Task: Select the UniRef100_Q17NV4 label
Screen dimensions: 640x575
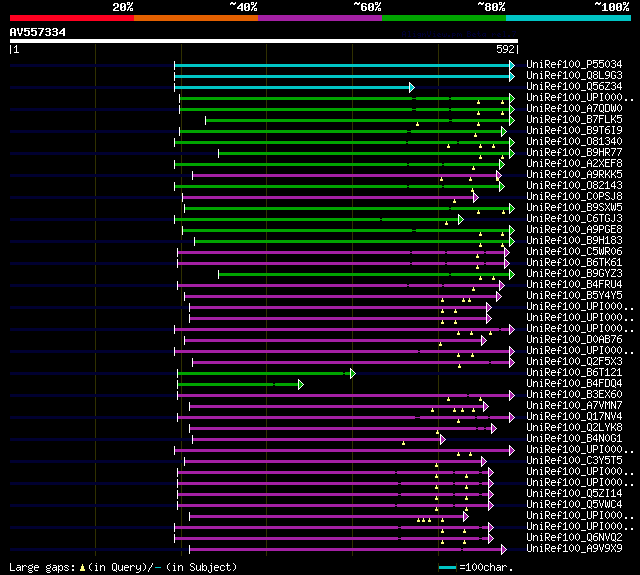Action: (574, 417)
